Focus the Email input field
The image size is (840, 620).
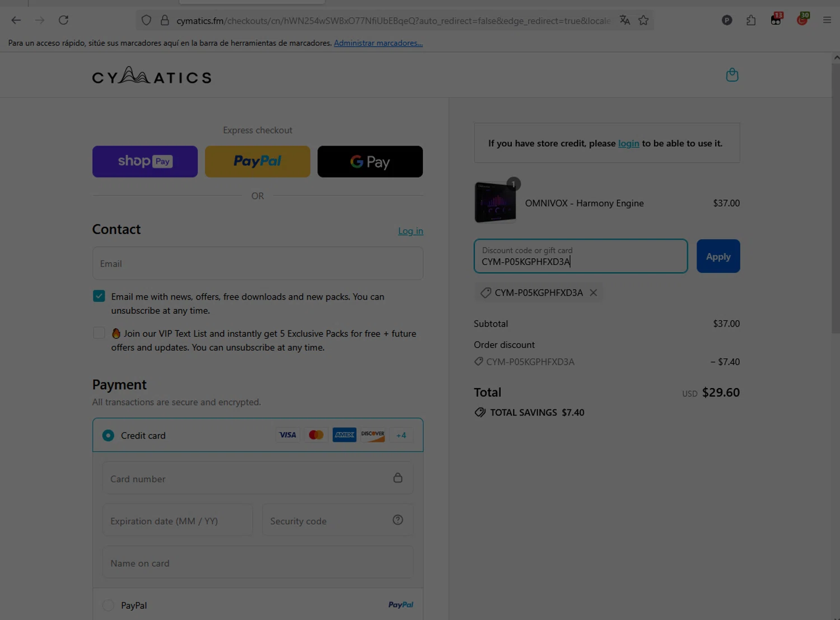(x=258, y=263)
